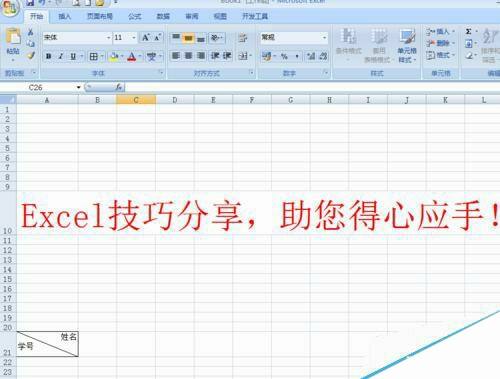Toggle Underline formatting

tap(73, 56)
